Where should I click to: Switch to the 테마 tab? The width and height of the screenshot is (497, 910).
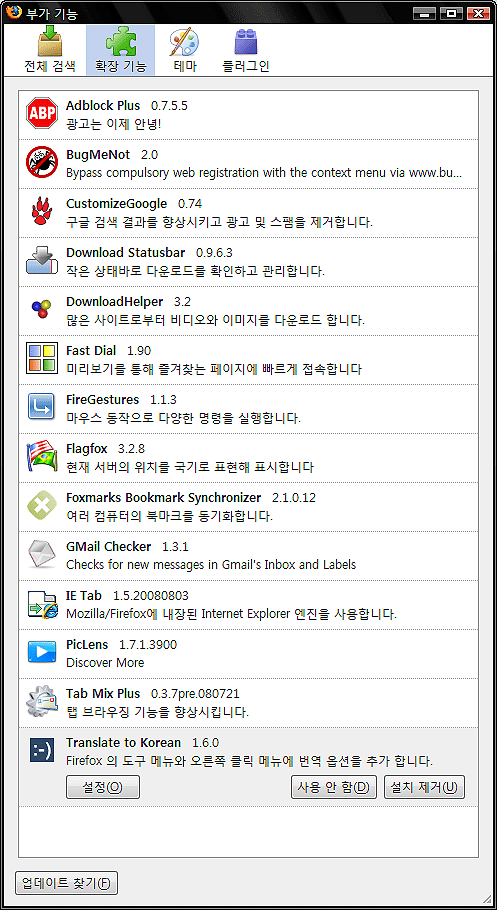pos(185,50)
